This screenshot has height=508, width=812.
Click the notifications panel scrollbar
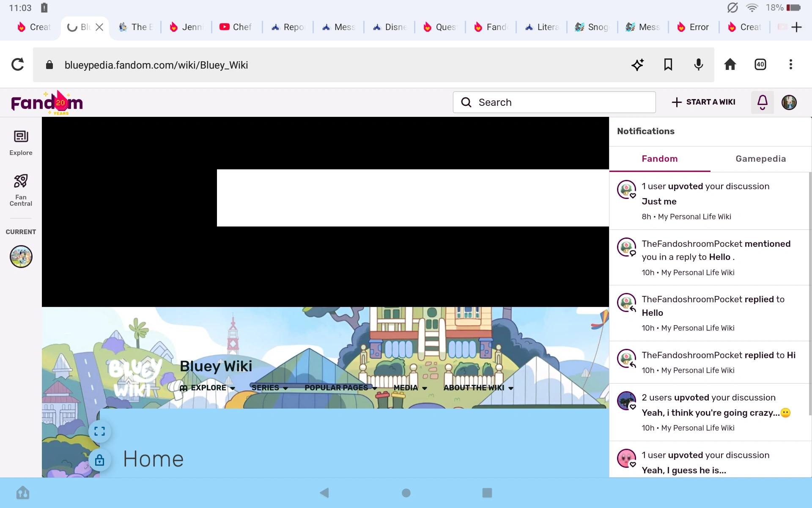[809, 292]
